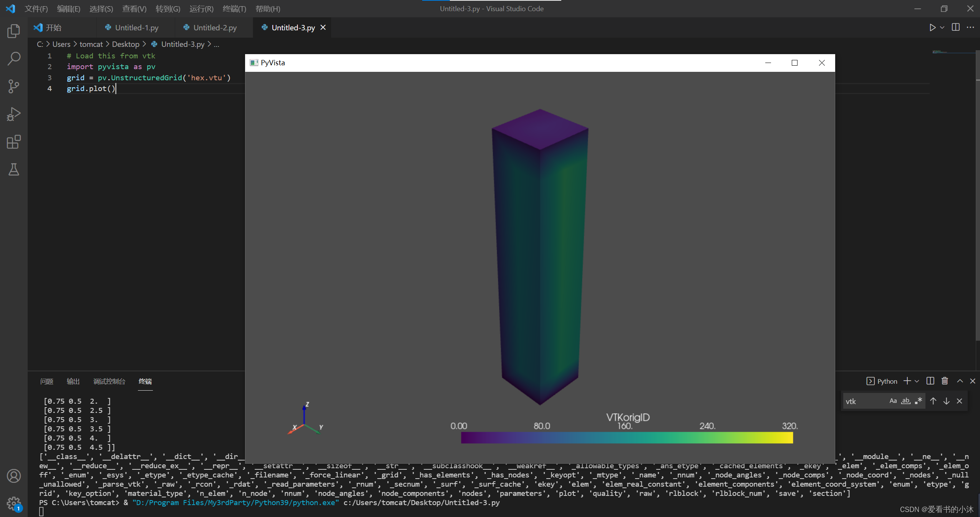Open the new terminal launch profile dropdown
Viewport: 980px width, 517px height.
point(917,381)
